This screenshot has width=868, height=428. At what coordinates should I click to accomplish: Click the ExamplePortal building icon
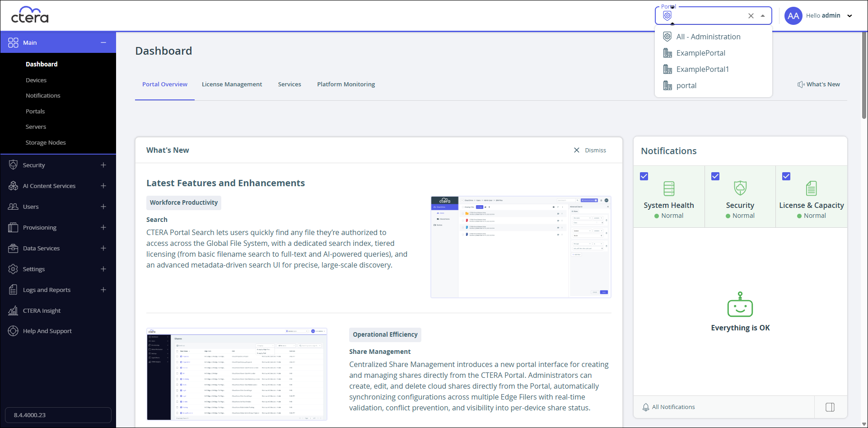click(667, 53)
